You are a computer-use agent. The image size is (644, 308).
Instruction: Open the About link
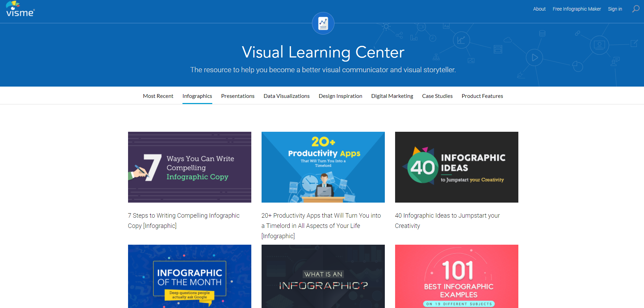click(539, 9)
